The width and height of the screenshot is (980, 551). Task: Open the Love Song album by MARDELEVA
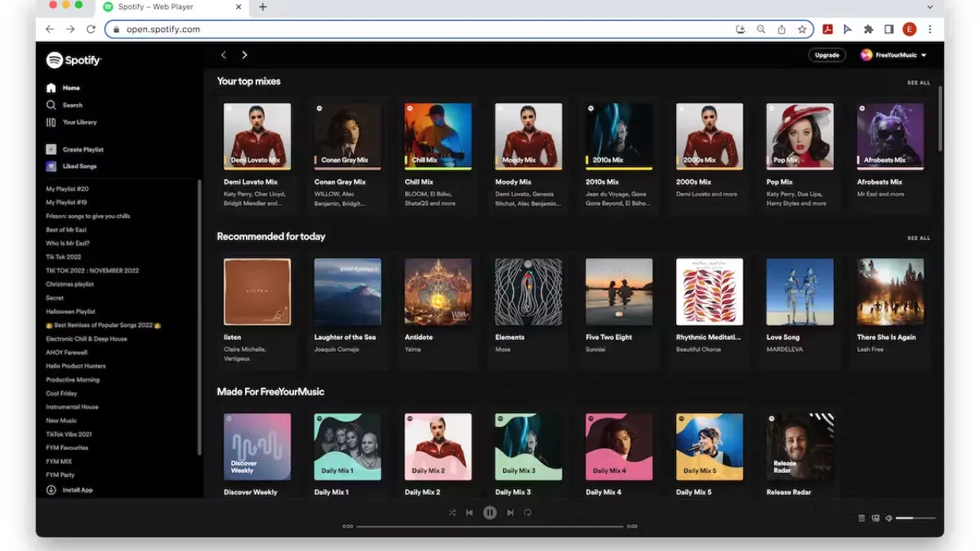(x=800, y=292)
